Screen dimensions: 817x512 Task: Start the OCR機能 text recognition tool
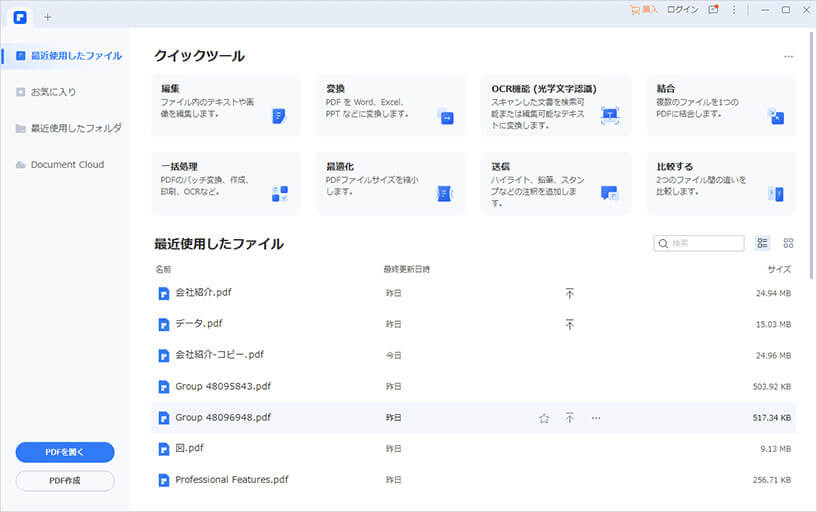point(555,104)
